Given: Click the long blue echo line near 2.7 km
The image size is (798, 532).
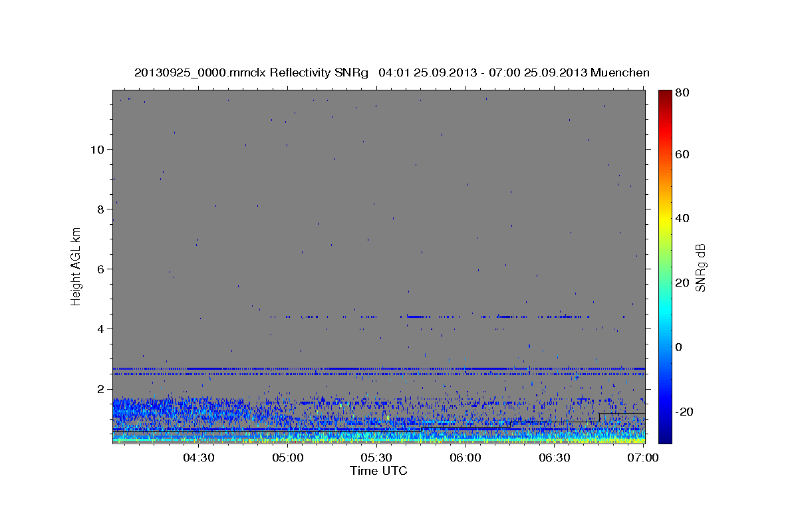Looking at the screenshot, I should (378, 368).
